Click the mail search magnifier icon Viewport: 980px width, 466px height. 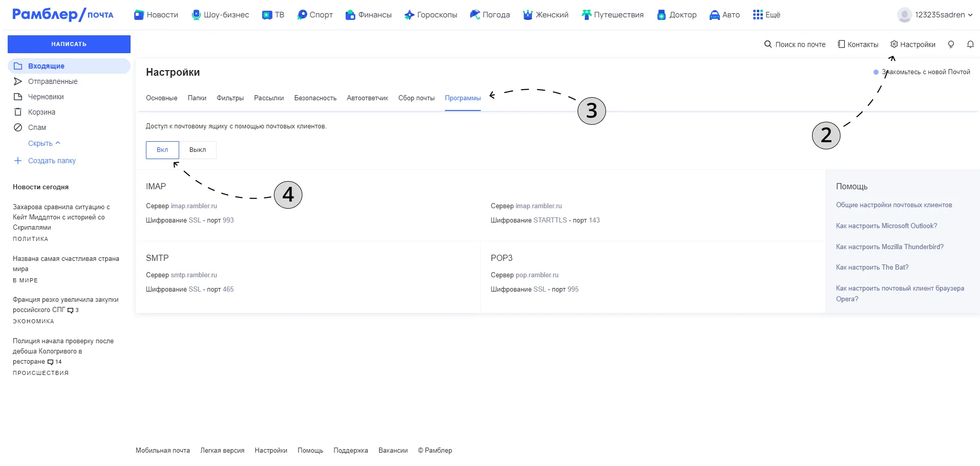(x=768, y=44)
